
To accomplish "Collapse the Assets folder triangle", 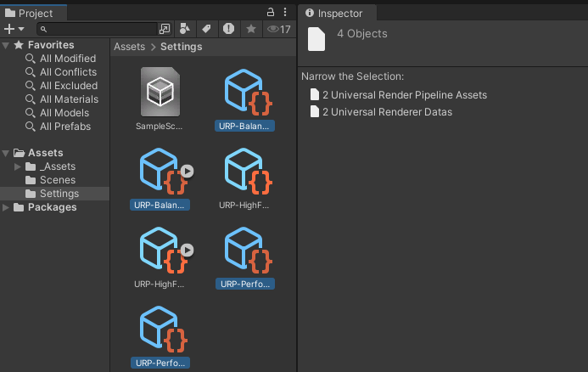I will 6,153.
